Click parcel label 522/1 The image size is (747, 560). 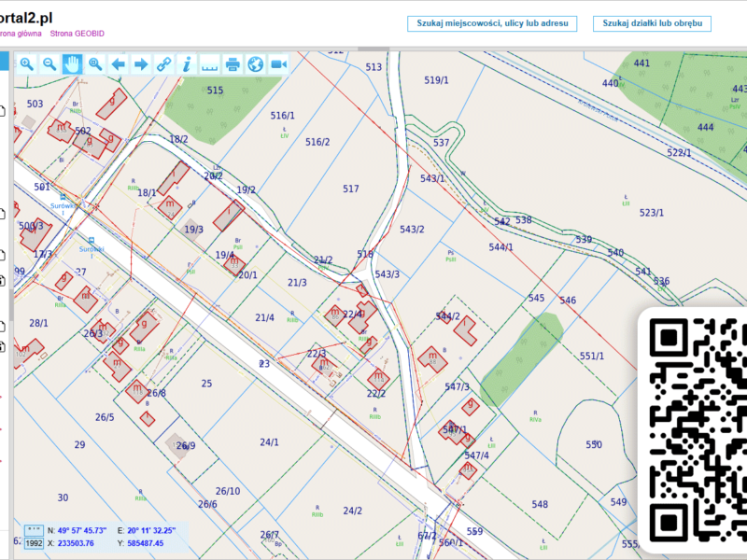click(x=679, y=153)
